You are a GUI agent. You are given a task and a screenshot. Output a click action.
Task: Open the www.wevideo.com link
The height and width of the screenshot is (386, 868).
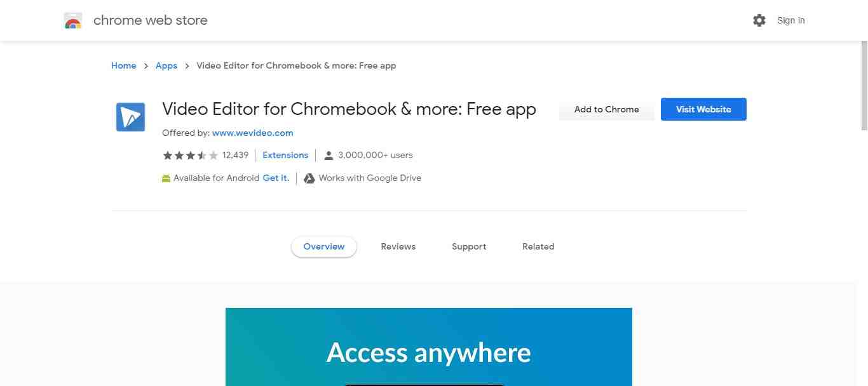coord(252,133)
